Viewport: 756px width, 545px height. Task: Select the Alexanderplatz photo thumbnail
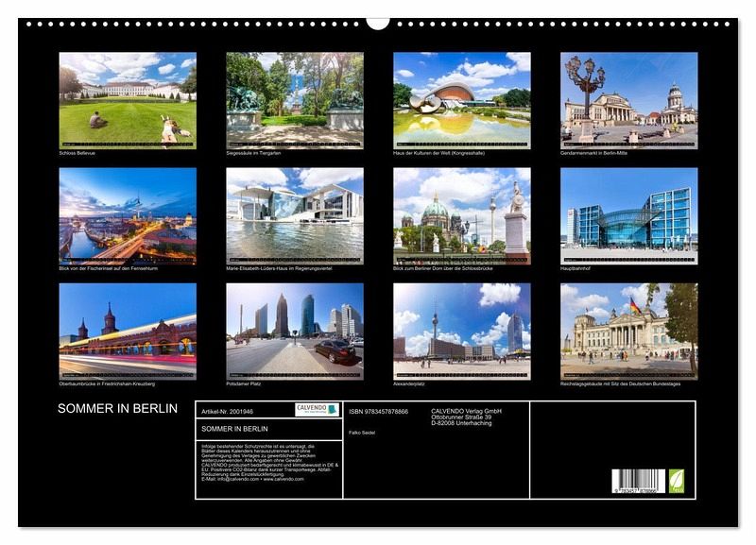point(462,332)
